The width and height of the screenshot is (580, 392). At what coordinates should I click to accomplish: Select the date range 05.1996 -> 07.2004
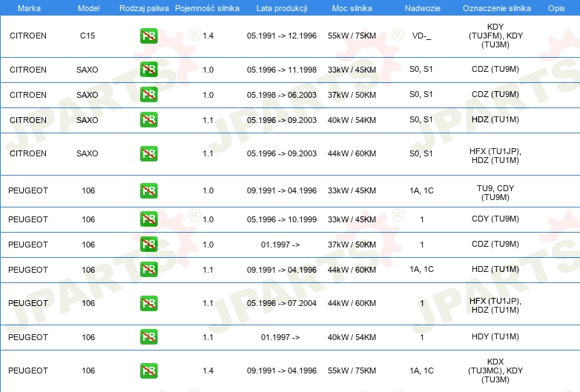click(282, 303)
